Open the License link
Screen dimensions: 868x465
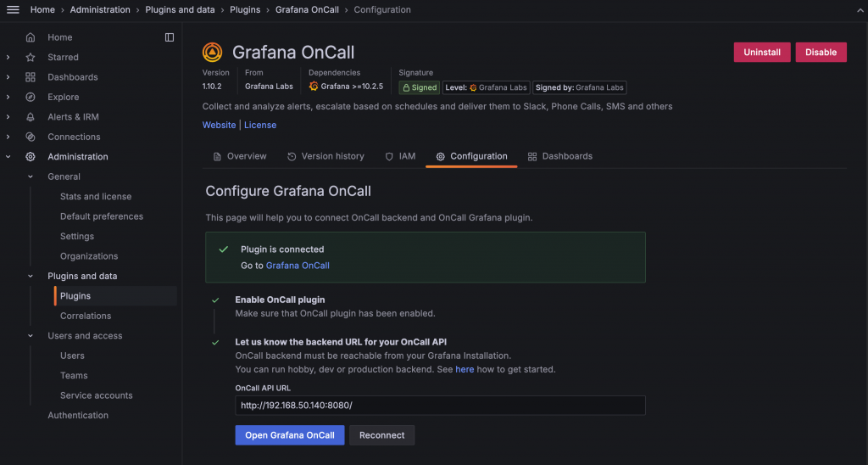coord(260,125)
